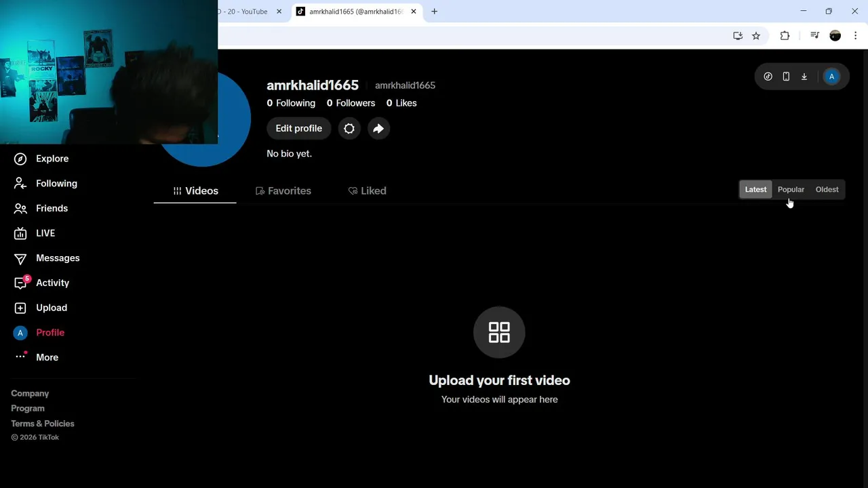Bookmark this page with the star icon
This screenshot has height=488, width=868.
pyautogui.click(x=756, y=36)
